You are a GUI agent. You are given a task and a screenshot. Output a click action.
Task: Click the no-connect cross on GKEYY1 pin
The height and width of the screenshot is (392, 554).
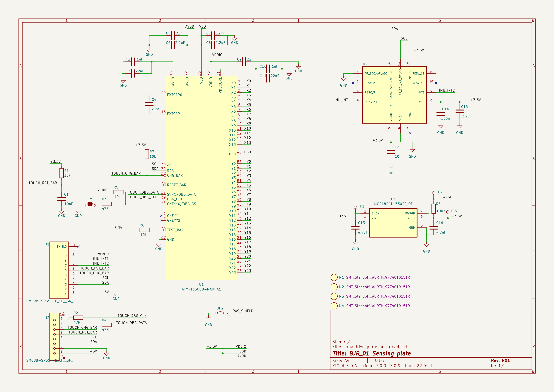(161, 216)
